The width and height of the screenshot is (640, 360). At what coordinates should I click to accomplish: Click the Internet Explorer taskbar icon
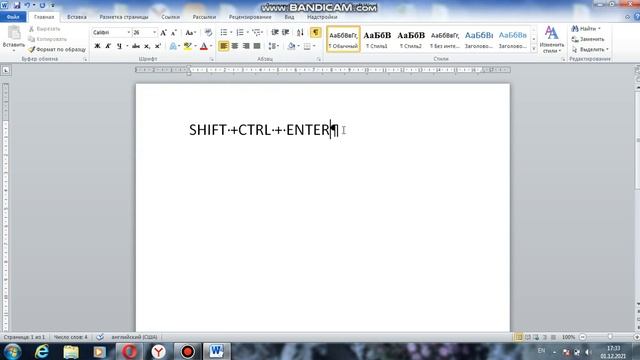click(42, 351)
